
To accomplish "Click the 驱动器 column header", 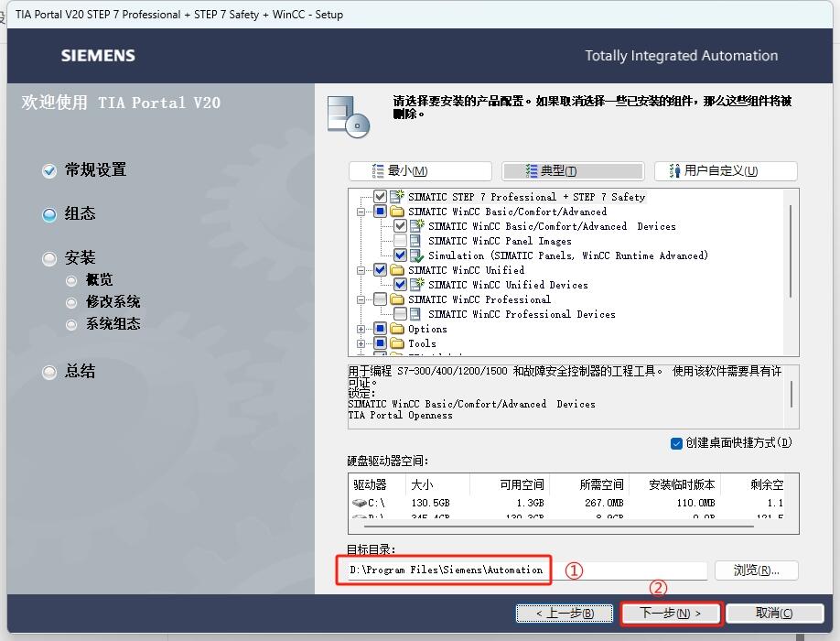I will (377, 484).
